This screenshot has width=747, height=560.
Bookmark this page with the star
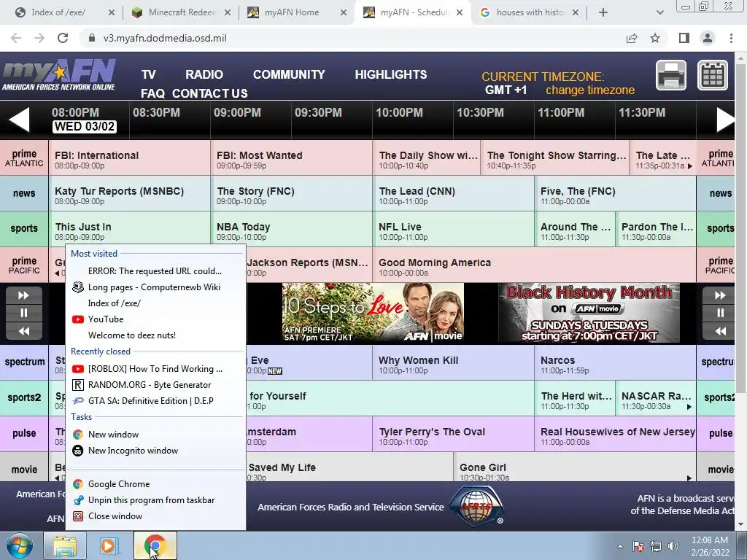point(655,38)
